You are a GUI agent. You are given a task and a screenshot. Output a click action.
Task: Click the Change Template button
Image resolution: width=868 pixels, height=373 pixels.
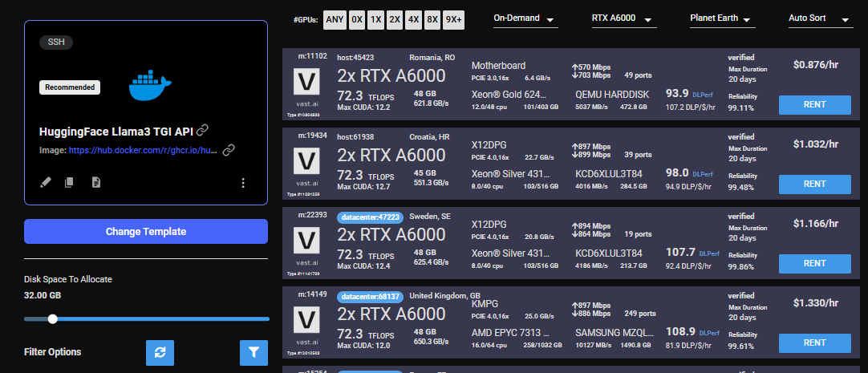(x=145, y=231)
